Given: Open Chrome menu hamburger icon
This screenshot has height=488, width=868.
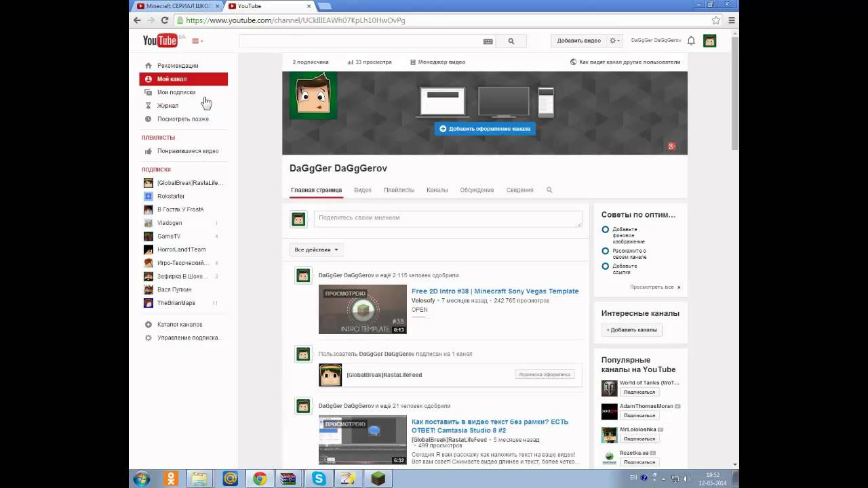Looking at the screenshot, I should 732,20.
